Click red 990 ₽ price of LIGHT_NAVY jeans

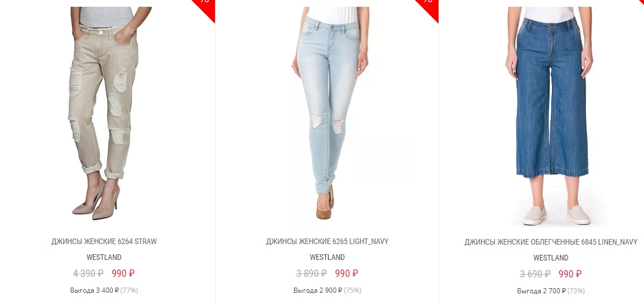coord(347,273)
